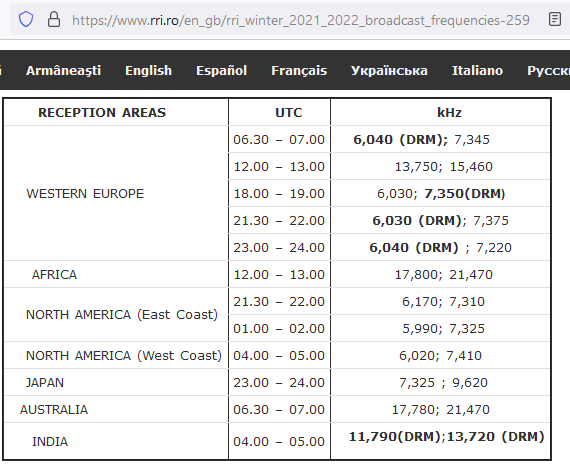Choose Українська in the language bar
This screenshot has width=570, height=465.
click(389, 71)
